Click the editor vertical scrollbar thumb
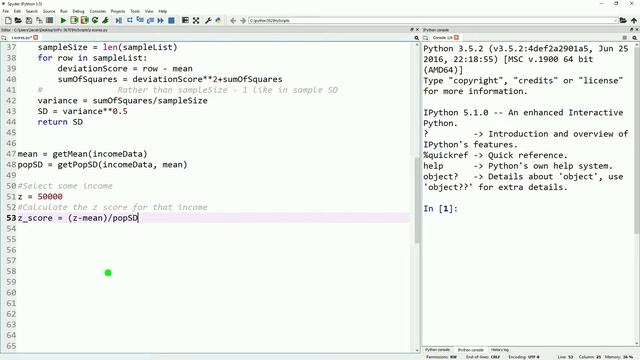The image size is (640, 360). 417,200
